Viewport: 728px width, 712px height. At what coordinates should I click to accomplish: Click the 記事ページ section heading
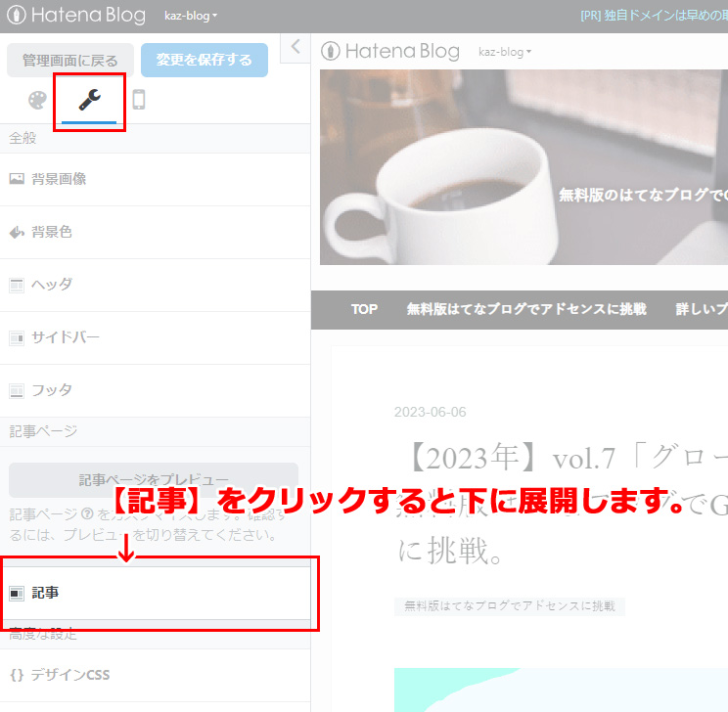(x=43, y=431)
